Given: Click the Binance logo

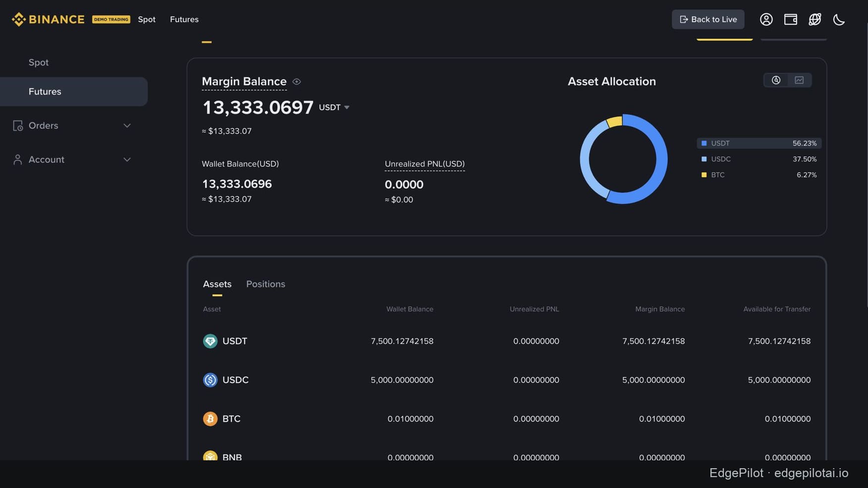Looking at the screenshot, I should pos(48,19).
